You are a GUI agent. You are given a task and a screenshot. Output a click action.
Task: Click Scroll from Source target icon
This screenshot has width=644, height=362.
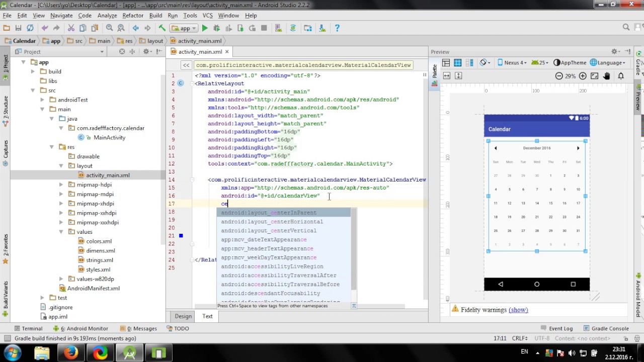coord(122,51)
